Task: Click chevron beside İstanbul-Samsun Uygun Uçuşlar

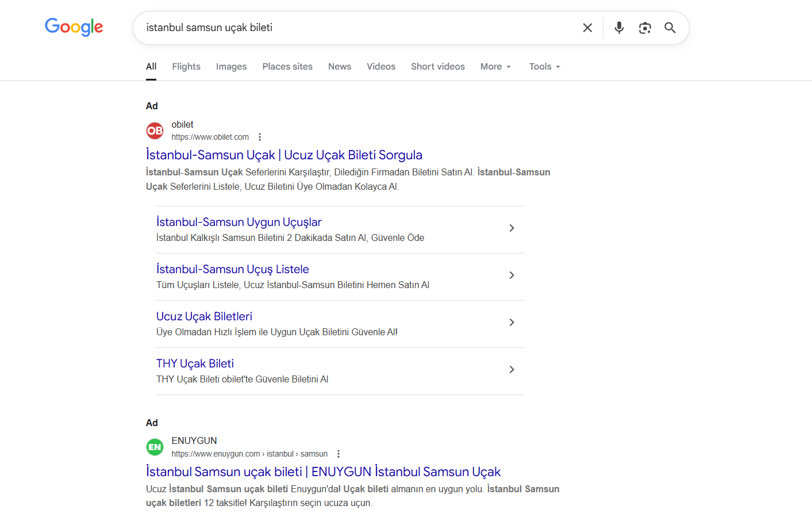Action: pyautogui.click(x=511, y=228)
